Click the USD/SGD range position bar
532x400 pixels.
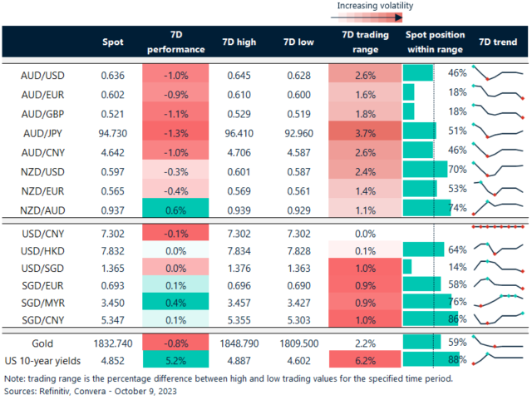click(407, 266)
